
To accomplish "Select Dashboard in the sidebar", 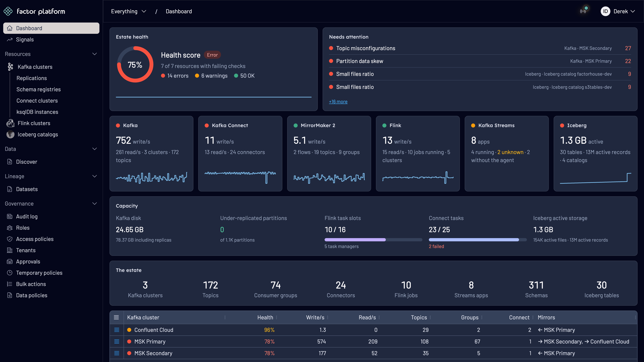I will pos(51,28).
